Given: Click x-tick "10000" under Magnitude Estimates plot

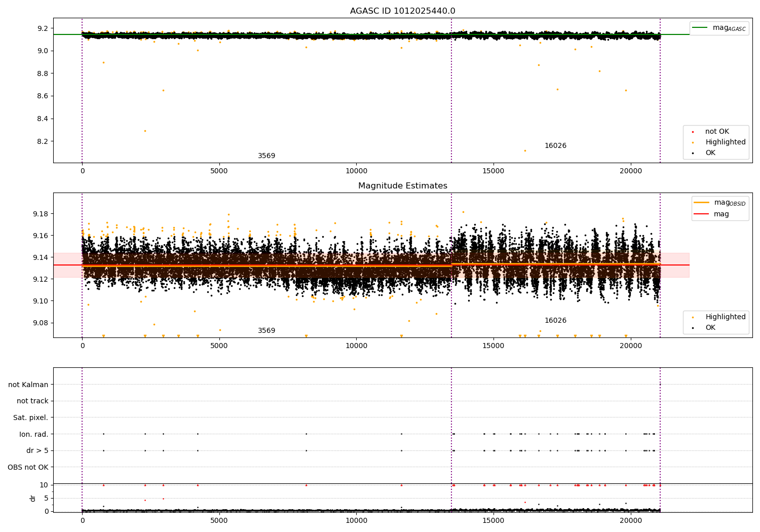Looking at the screenshot, I should (356, 346).
